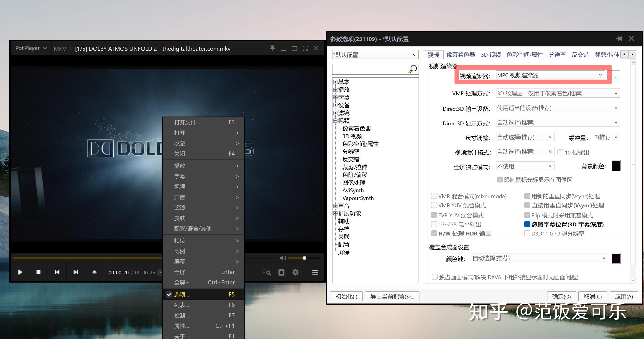
Task: Switch to the 像素着色器 tab
Action: pyautogui.click(x=461, y=54)
